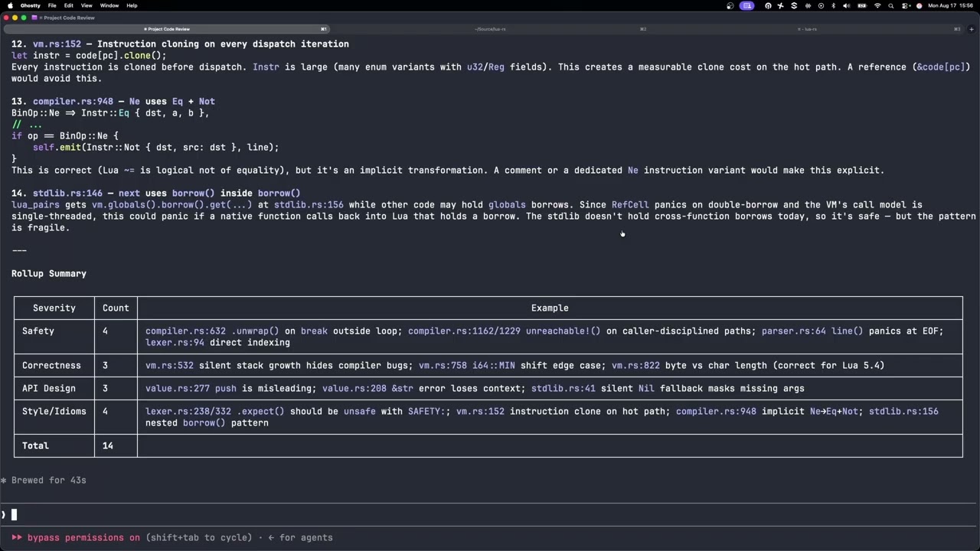The width and height of the screenshot is (980, 551).
Task: Click the circular arrow-up menu bar icon
Action: coord(768,5)
